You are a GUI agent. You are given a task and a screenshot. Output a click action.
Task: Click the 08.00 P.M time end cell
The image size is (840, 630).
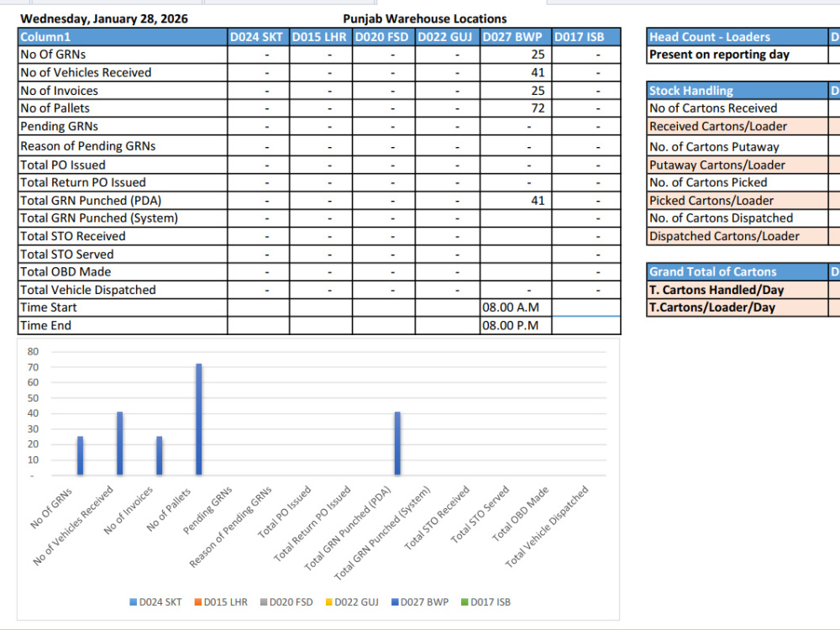(516, 325)
